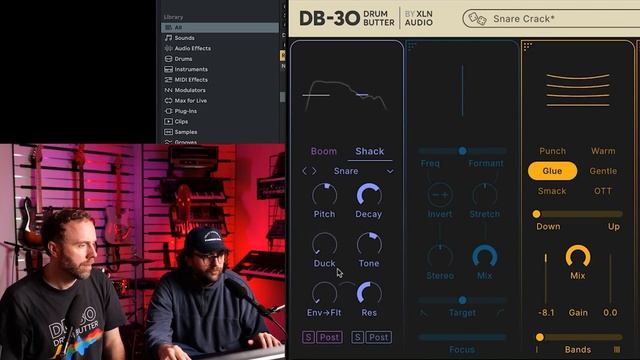Select the Gentle compressor mode

(603, 171)
